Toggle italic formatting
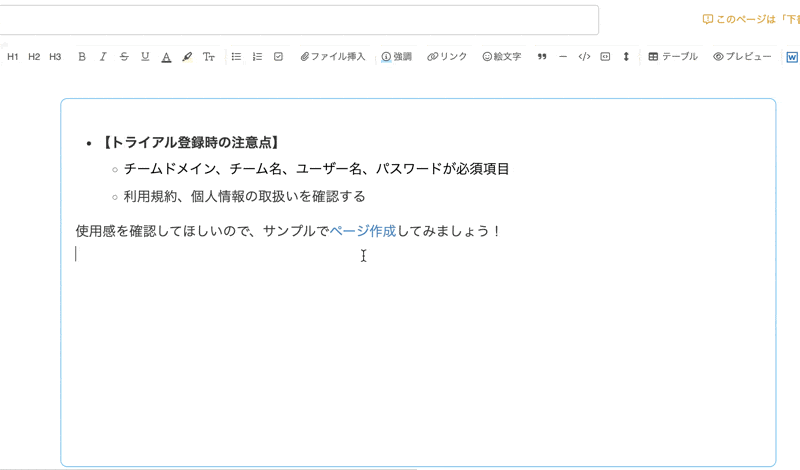 click(103, 57)
